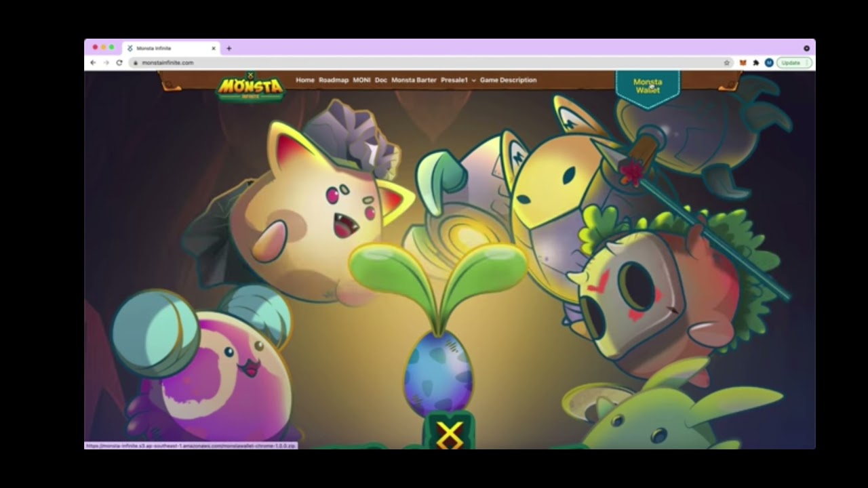The image size is (868, 488).
Task: Bookmark this page with the star icon
Action: (x=727, y=62)
